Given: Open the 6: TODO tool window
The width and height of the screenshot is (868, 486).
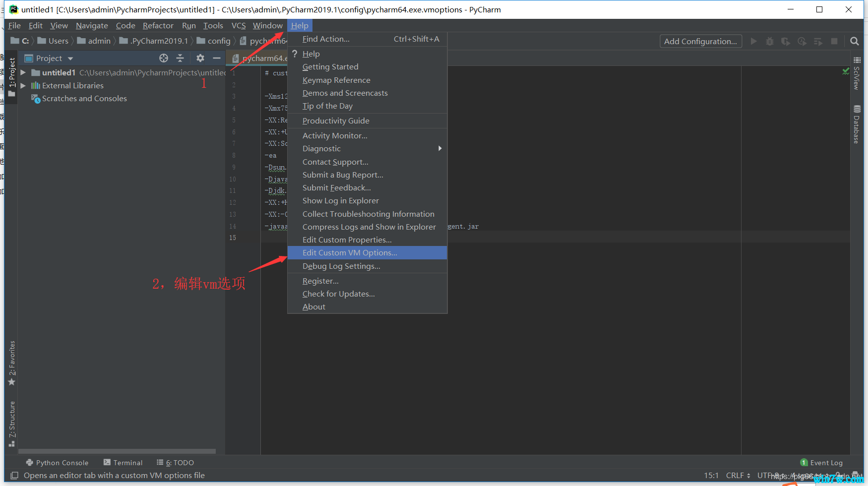Looking at the screenshot, I should coord(175,462).
